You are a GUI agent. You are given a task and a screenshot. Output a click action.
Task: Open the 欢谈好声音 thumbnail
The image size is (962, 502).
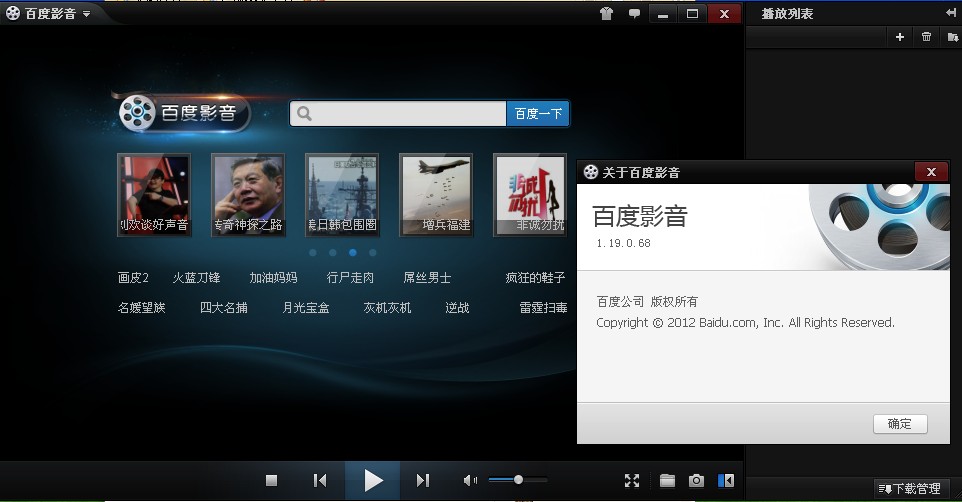pos(154,195)
